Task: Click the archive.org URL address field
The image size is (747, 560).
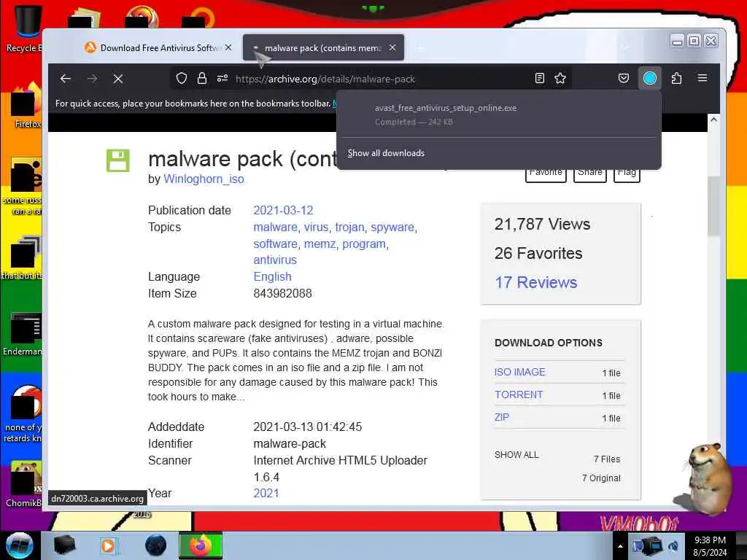Action: pyautogui.click(x=325, y=79)
